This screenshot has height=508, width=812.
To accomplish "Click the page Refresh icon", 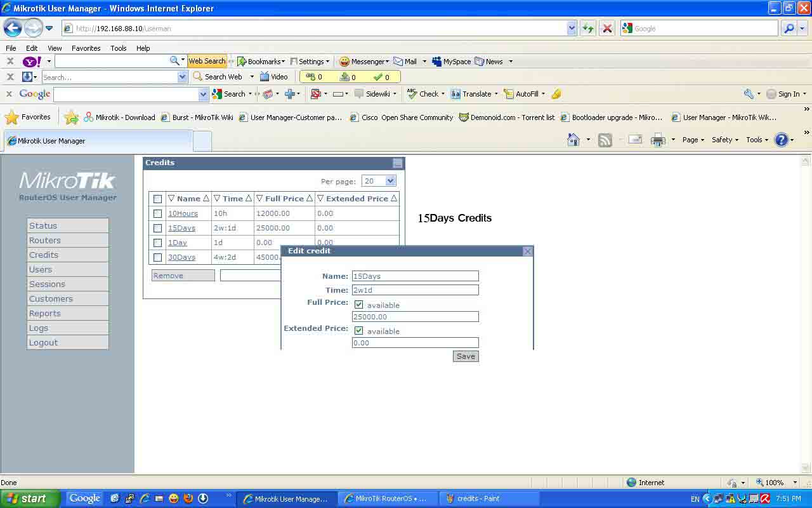I will pos(588,29).
